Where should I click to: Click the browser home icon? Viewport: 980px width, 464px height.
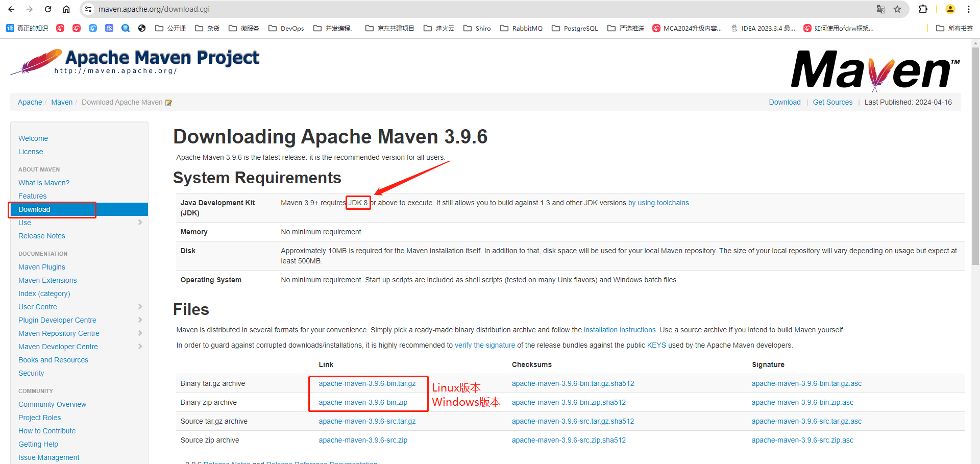click(66, 9)
